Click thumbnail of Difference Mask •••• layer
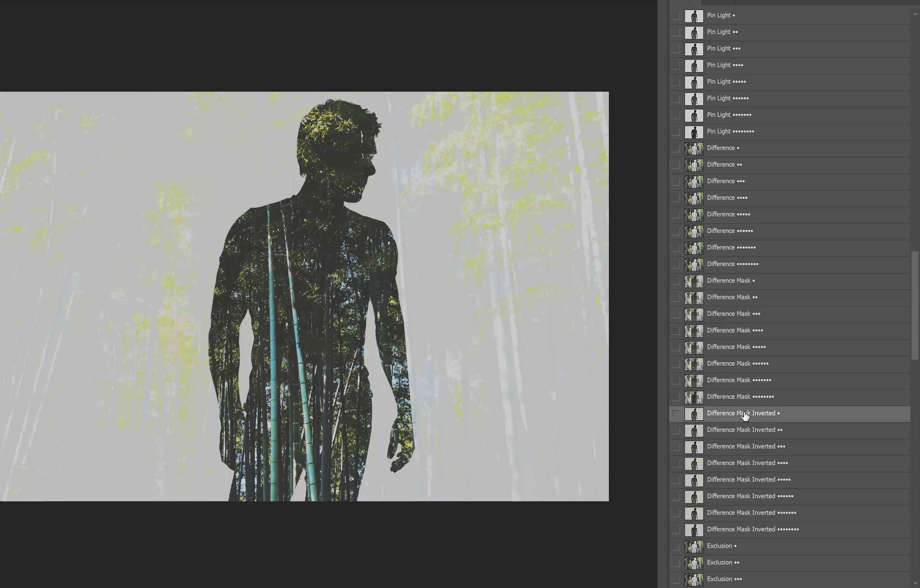 pyautogui.click(x=694, y=331)
